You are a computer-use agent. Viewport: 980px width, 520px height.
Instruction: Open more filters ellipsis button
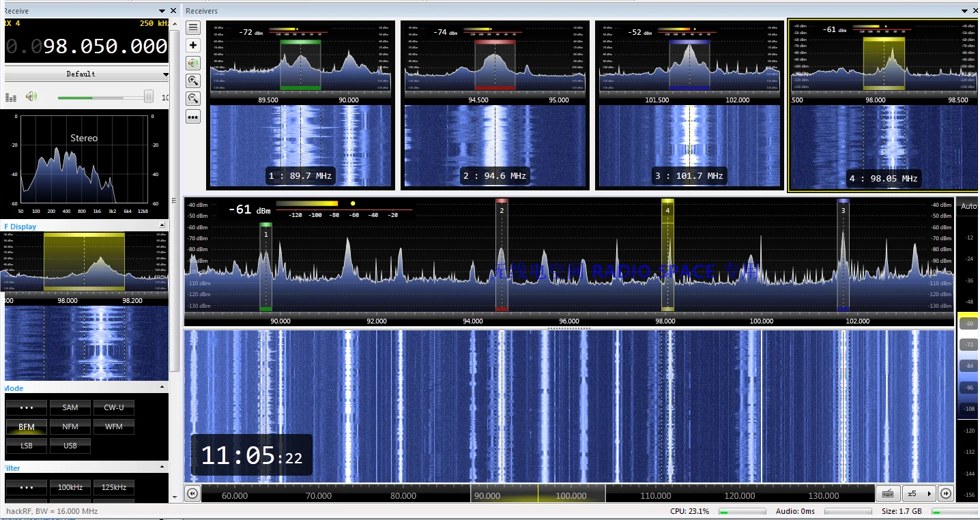(x=27, y=487)
